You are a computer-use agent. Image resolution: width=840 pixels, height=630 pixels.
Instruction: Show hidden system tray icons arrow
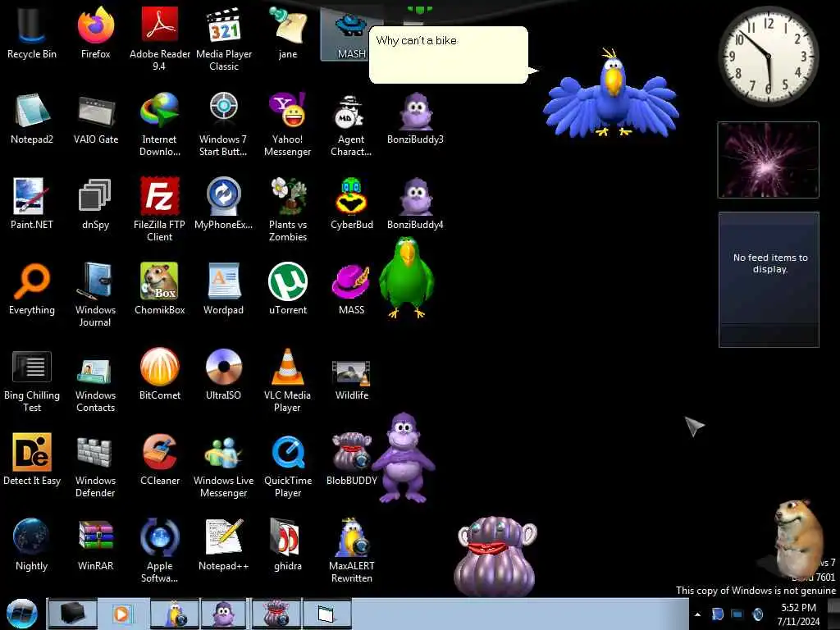pyautogui.click(x=697, y=614)
